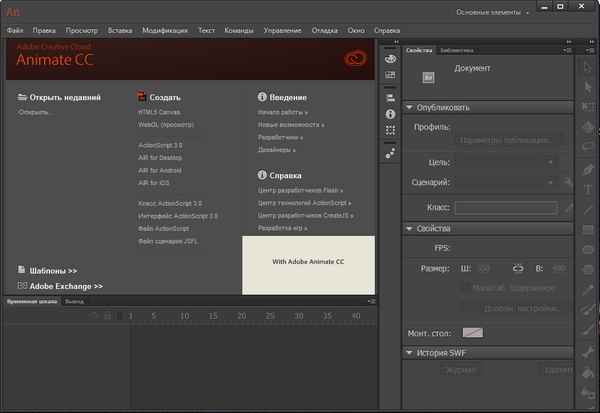The image size is (600, 413).
Task: Open the Сценарий dropdown
Action: (506, 183)
